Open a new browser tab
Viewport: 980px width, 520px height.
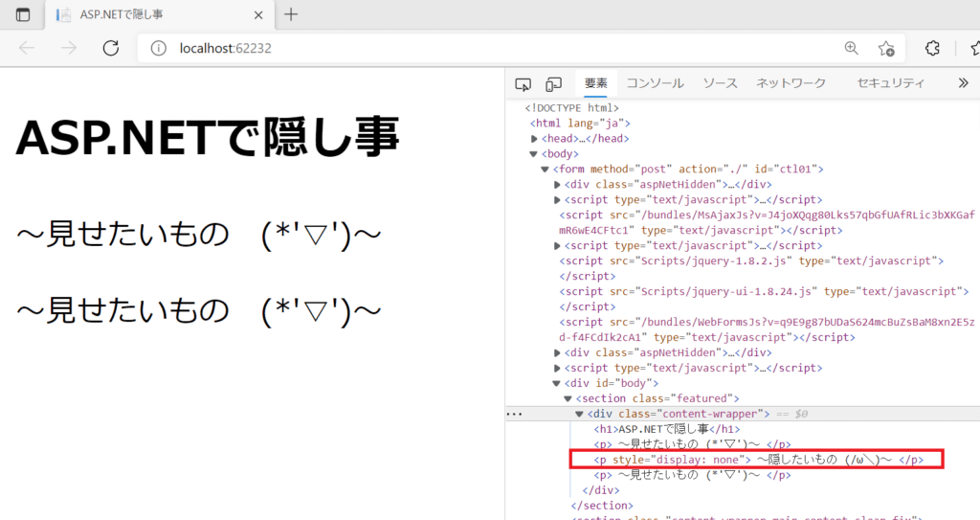tap(291, 14)
